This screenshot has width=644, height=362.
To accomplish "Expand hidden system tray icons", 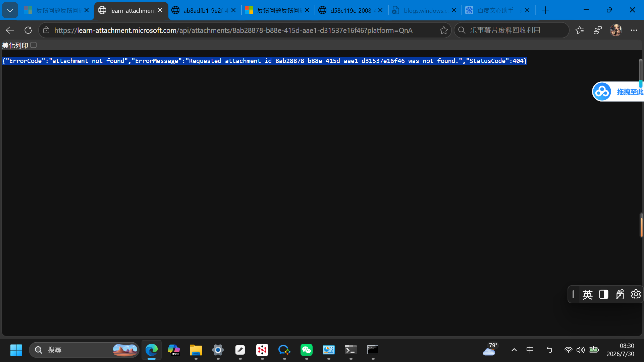I will [x=514, y=350].
